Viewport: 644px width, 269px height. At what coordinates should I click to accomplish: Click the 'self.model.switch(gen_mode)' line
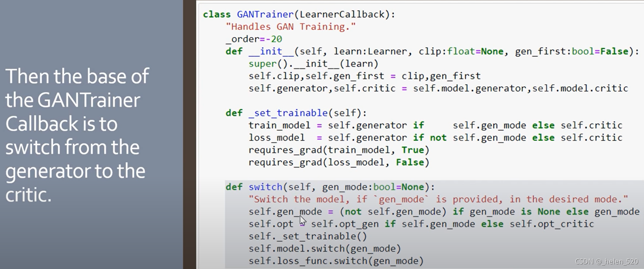[x=325, y=249]
